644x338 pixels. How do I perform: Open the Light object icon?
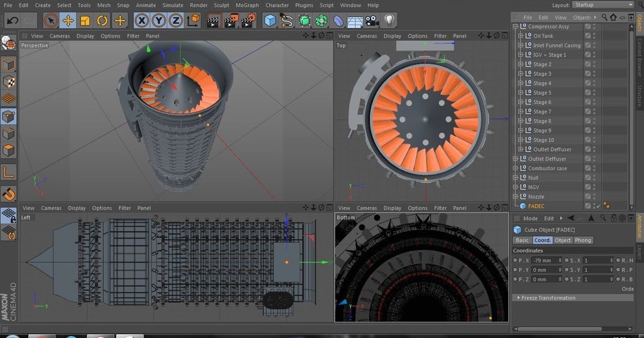[x=390, y=21]
